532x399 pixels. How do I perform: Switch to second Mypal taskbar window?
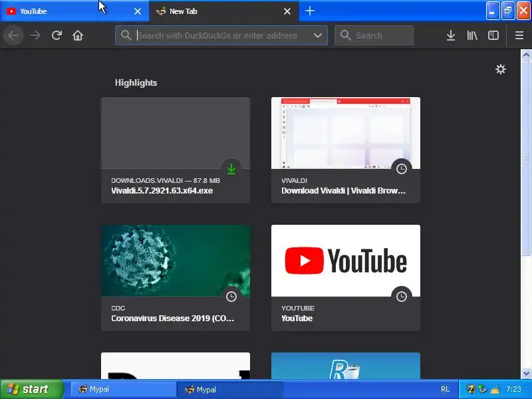point(230,390)
